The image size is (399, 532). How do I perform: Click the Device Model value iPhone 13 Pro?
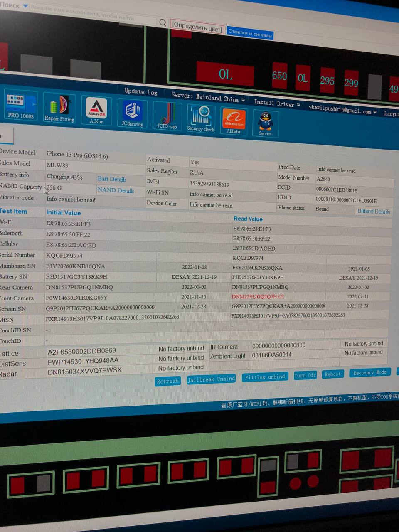[x=77, y=155]
